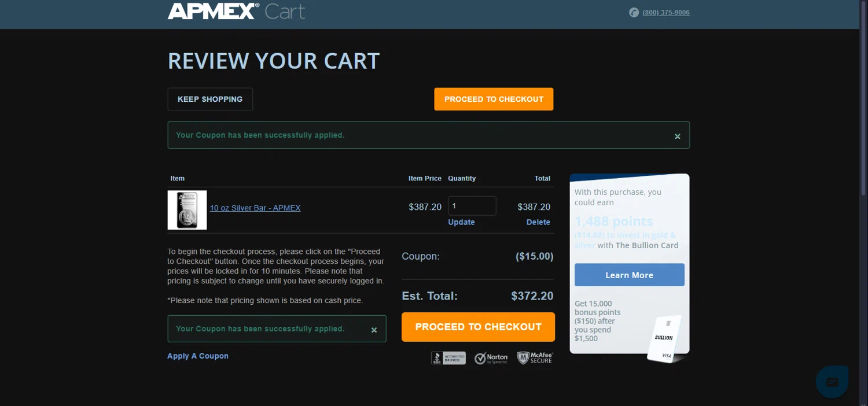The height and width of the screenshot is (406, 868).
Task: Click the coupon discount ($15.00)
Action: (534, 256)
